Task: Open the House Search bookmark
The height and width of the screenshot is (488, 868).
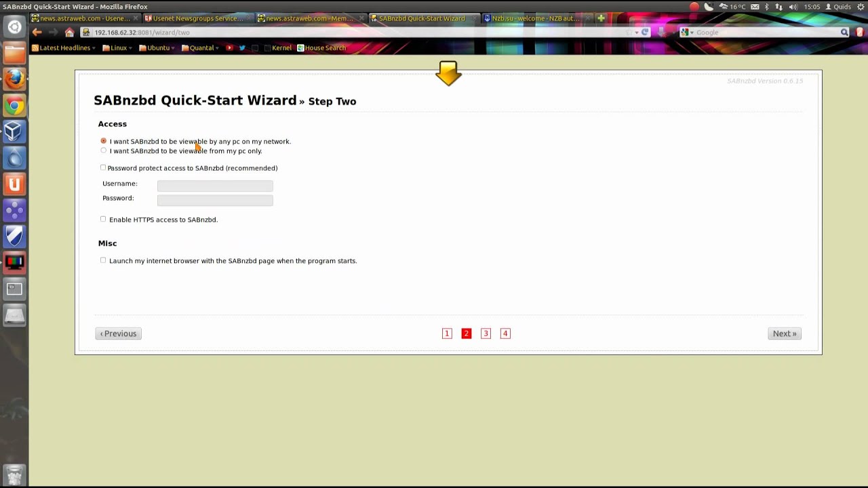Action: click(321, 48)
